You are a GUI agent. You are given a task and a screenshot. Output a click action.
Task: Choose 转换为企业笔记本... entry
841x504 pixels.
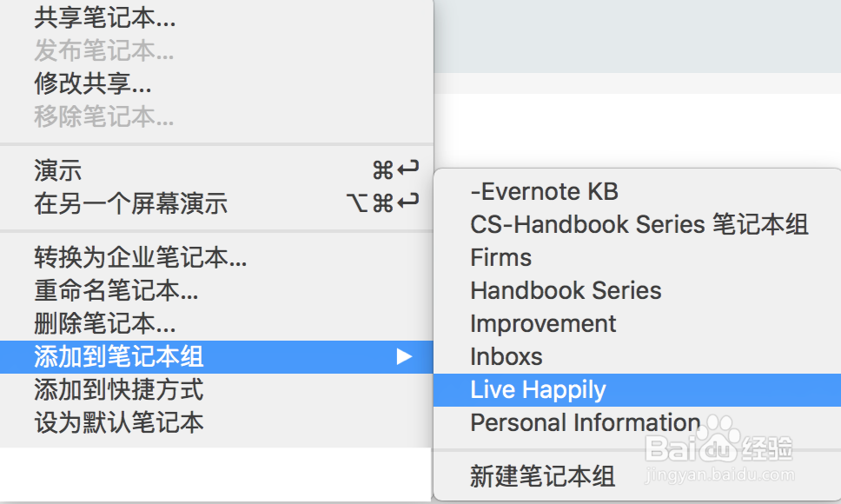tap(141, 257)
